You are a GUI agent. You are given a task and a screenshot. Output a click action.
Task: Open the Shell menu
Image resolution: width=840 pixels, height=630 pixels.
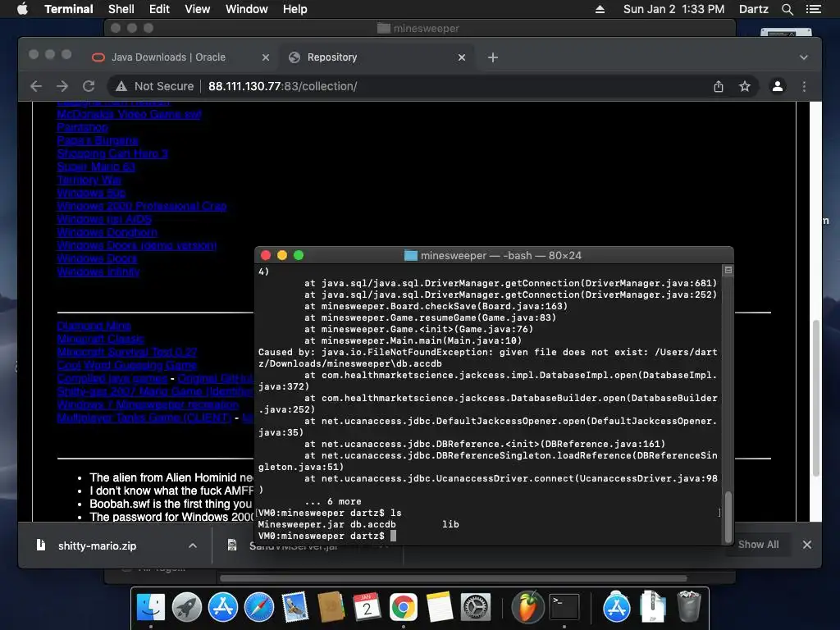(x=121, y=9)
